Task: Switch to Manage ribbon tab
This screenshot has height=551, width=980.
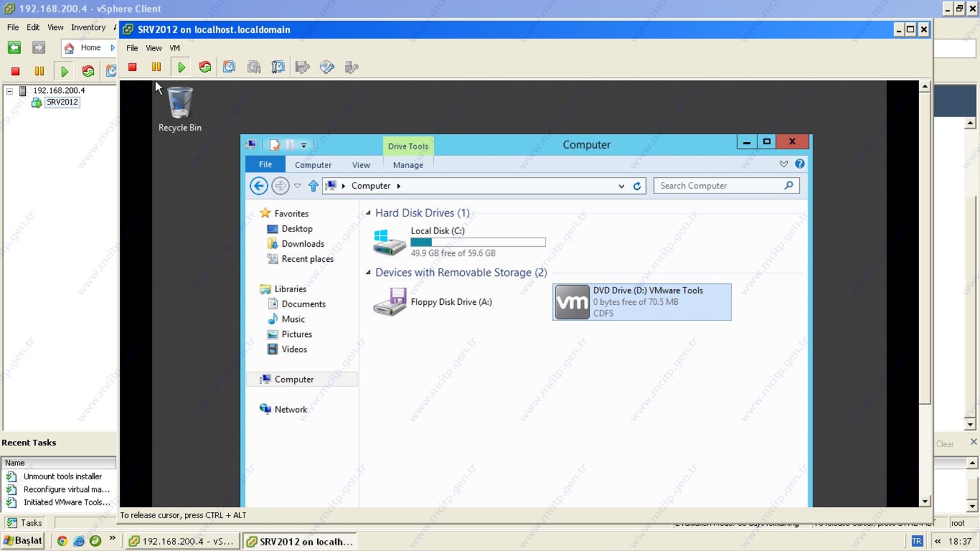Action: 408,165
